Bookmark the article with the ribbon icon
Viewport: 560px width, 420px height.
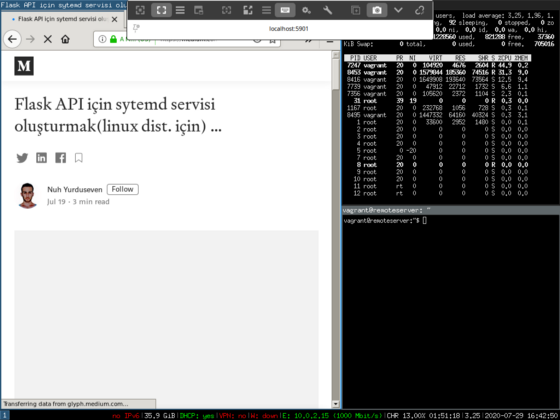(x=79, y=158)
